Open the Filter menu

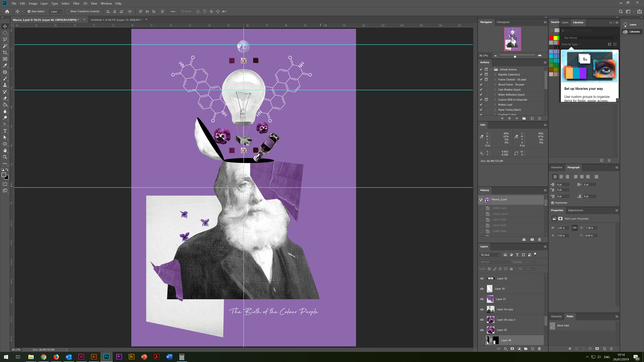pyautogui.click(x=76, y=4)
